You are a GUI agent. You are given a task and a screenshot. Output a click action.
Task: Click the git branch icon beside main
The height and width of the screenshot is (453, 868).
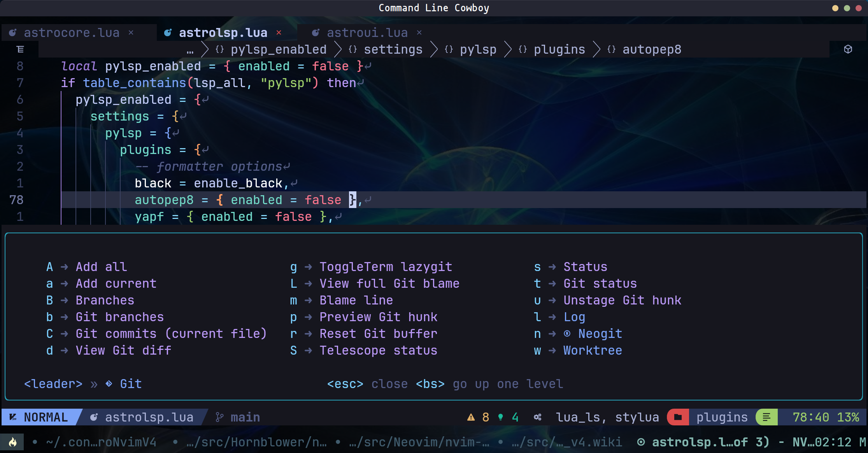tap(219, 417)
